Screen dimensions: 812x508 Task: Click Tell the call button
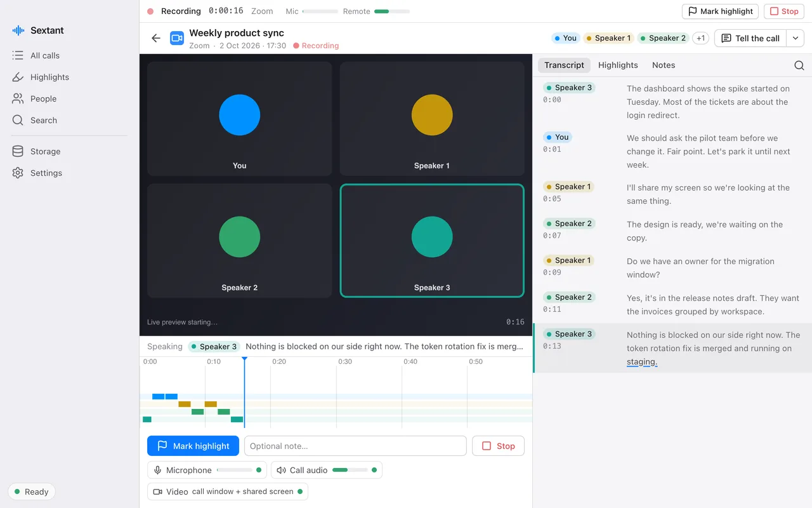click(750, 38)
